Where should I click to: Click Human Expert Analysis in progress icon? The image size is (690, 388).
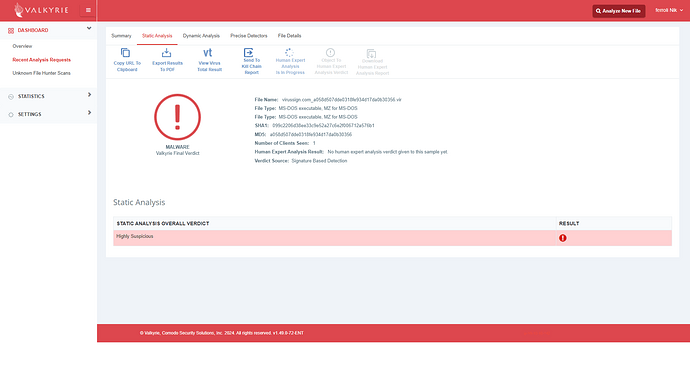click(x=289, y=52)
